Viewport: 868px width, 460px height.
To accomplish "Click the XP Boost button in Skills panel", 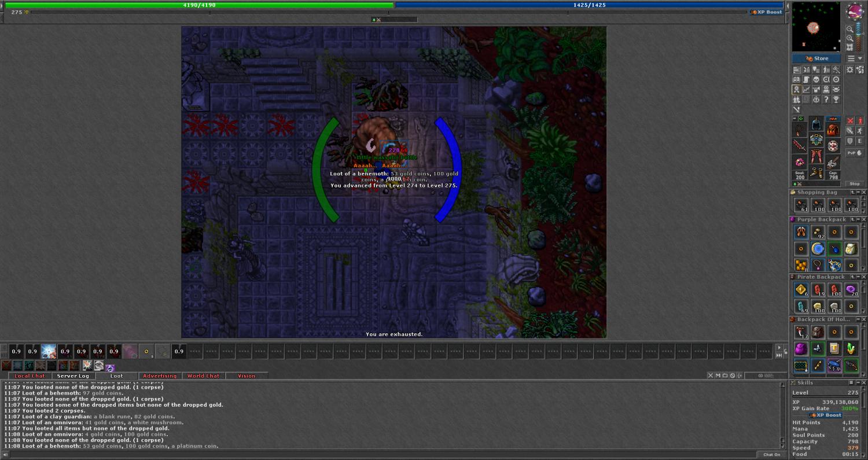I will [x=826, y=415].
